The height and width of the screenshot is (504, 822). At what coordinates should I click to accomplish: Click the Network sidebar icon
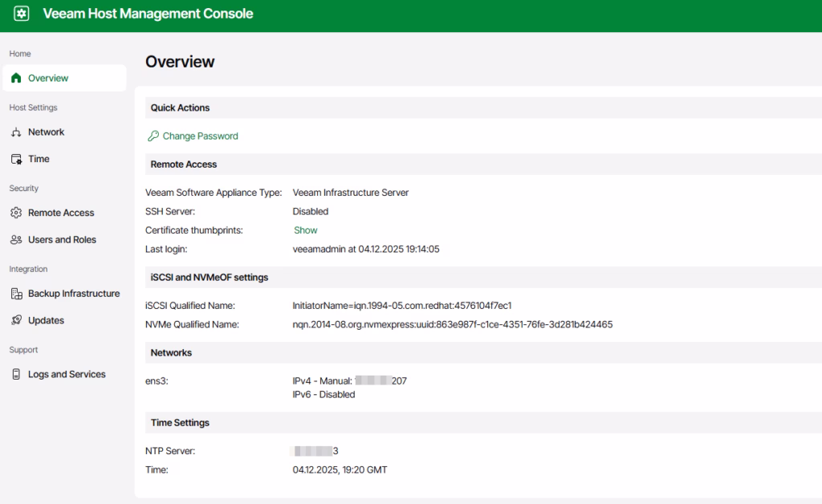coord(16,132)
